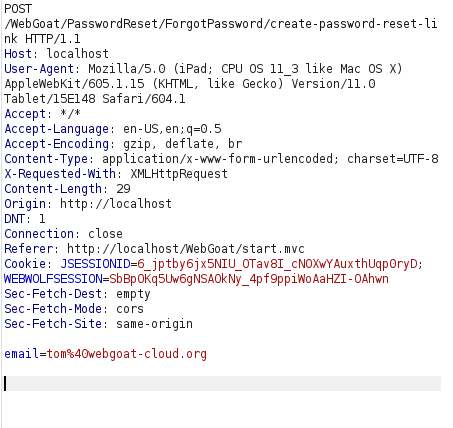The width and height of the screenshot is (453, 428).
Task: Click the en-US,en;q=0.5 value
Action: [172, 129]
